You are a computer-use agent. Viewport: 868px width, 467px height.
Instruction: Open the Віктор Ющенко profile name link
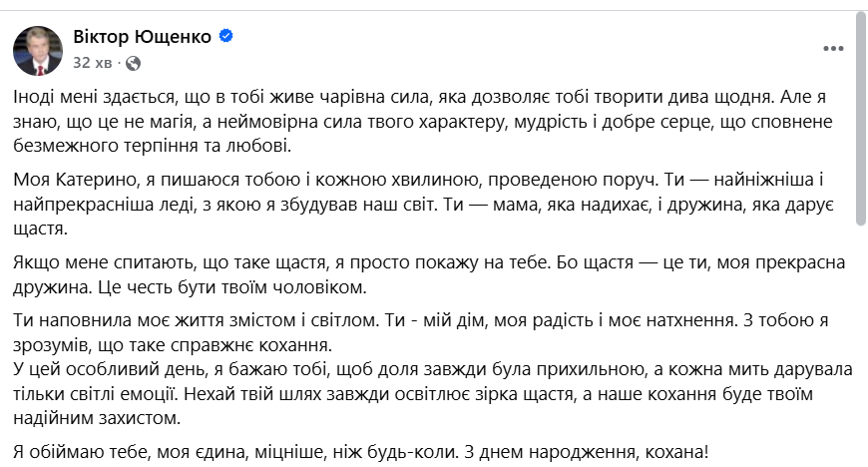[142, 37]
